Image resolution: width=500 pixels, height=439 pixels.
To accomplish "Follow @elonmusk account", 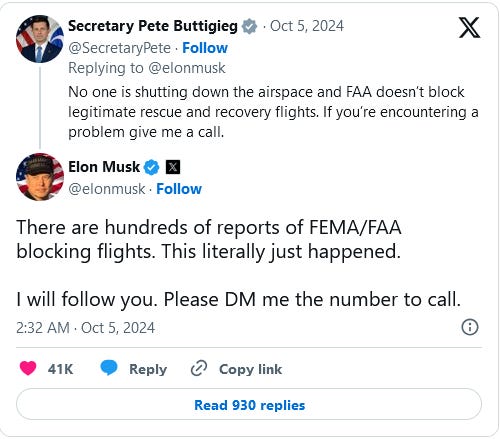I will [179, 189].
